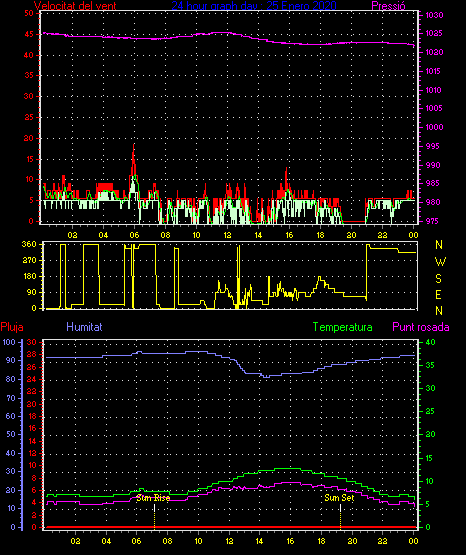Click the 'Punt rosada' dew point label

click(x=421, y=327)
